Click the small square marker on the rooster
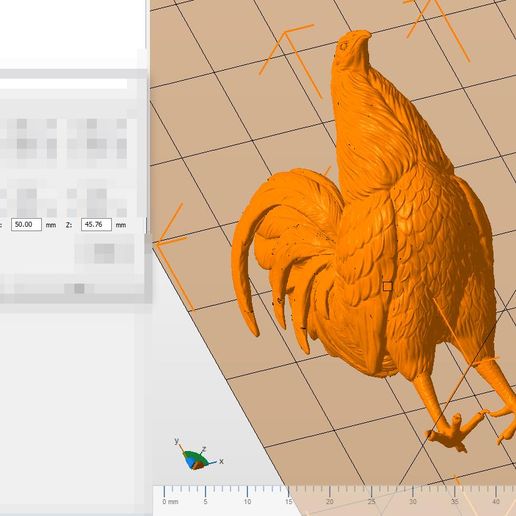The height and width of the screenshot is (516, 516). (x=387, y=286)
